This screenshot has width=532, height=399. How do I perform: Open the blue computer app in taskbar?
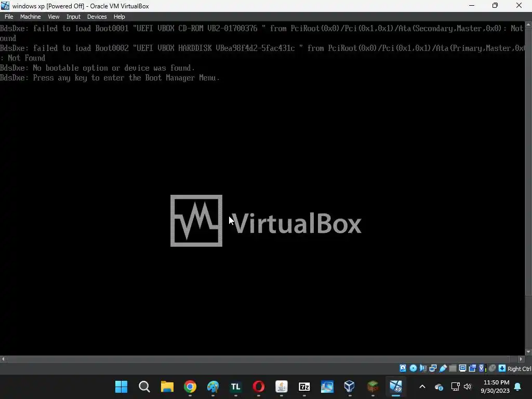point(327,387)
